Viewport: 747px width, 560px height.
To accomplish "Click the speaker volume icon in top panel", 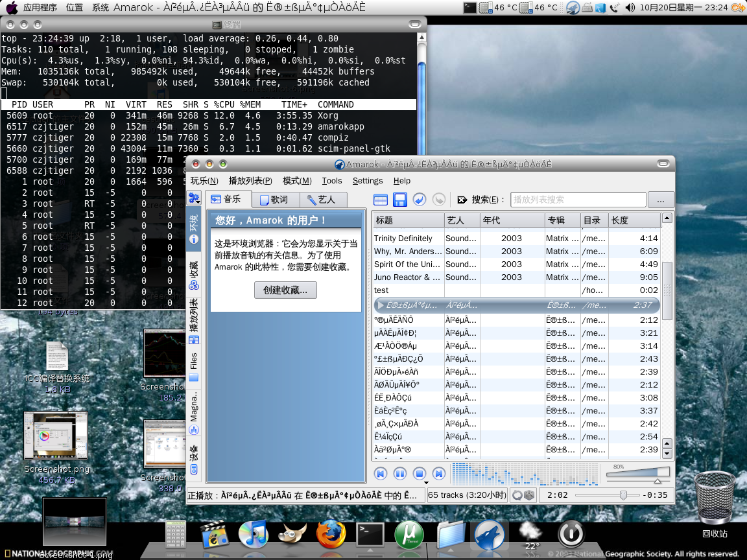I will [x=630, y=7].
